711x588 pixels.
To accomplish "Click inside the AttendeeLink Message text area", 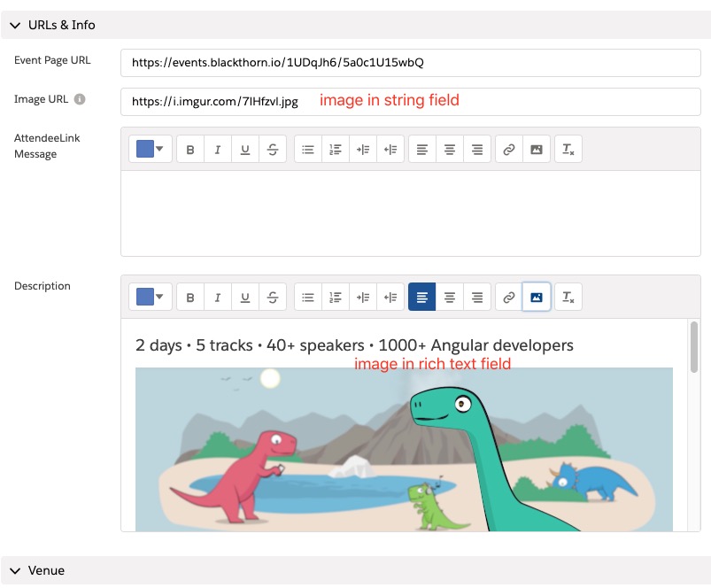I will coord(410,213).
